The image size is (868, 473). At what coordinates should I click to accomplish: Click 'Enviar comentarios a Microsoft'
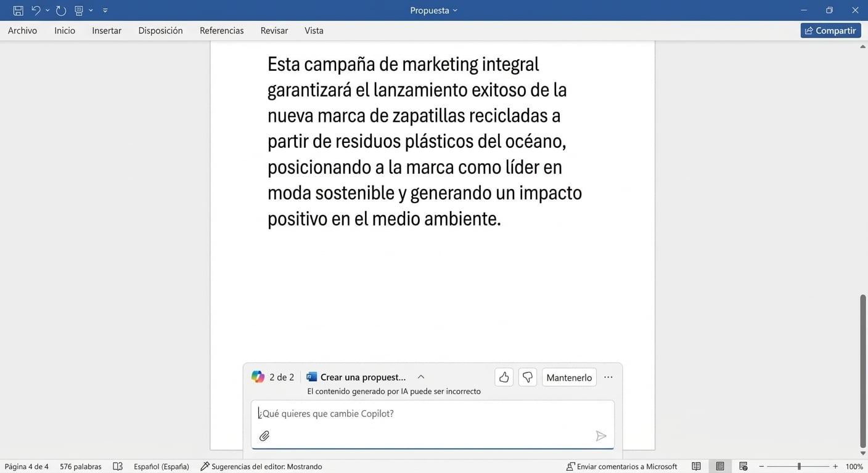(621, 467)
